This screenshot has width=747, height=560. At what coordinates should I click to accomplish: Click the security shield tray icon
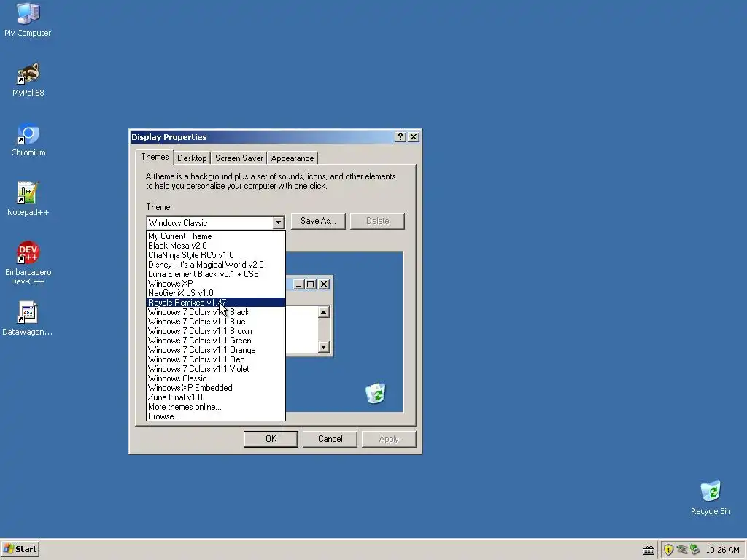pos(668,550)
